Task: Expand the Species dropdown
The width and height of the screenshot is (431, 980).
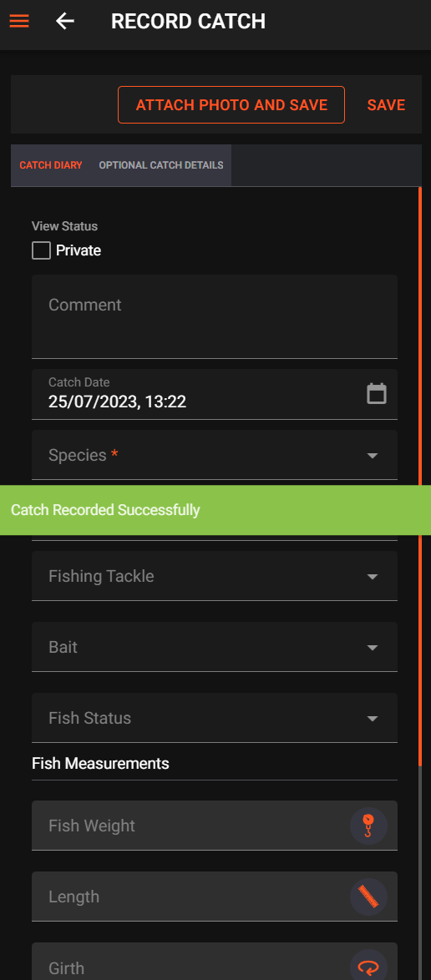Action: click(215, 455)
